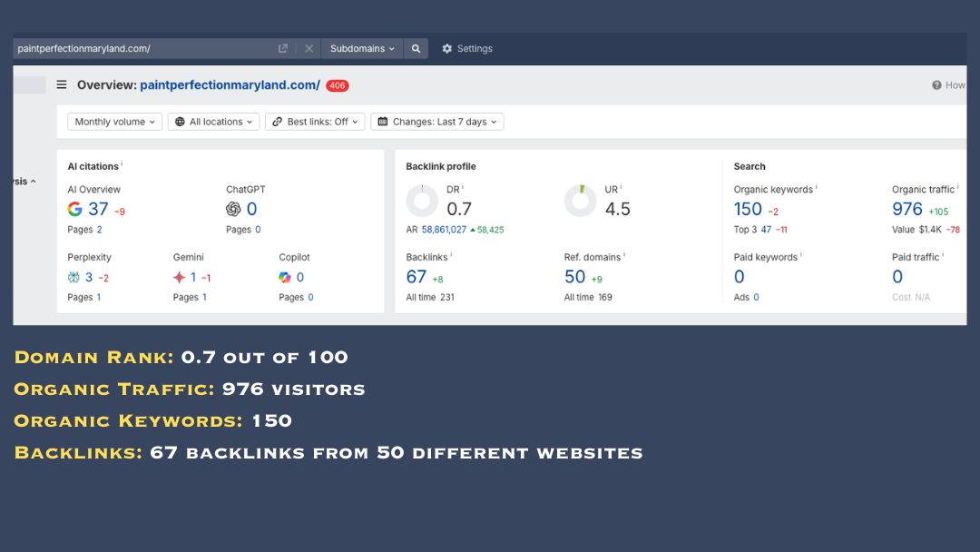
Task: Click the red 406 badge
Action: click(x=338, y=85)
